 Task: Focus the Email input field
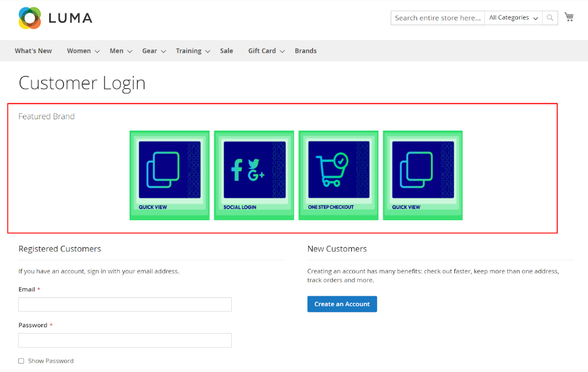[x=125, y=304]
